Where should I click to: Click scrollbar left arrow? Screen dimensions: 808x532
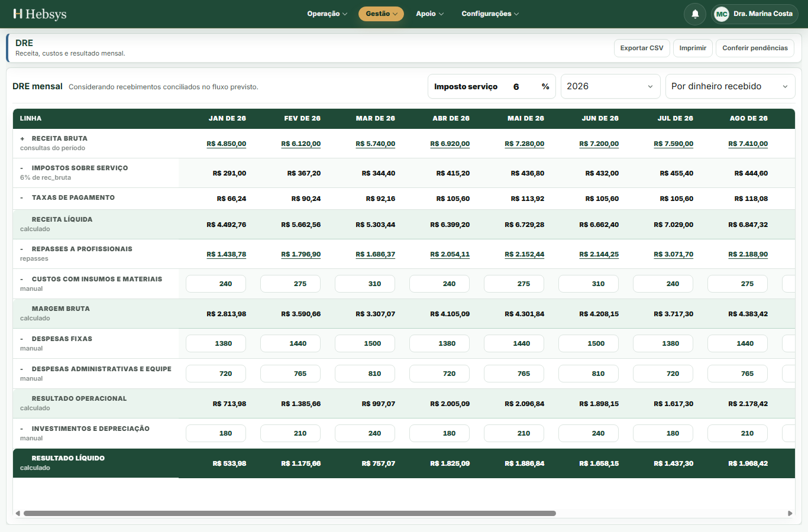(x=18, y=513)
